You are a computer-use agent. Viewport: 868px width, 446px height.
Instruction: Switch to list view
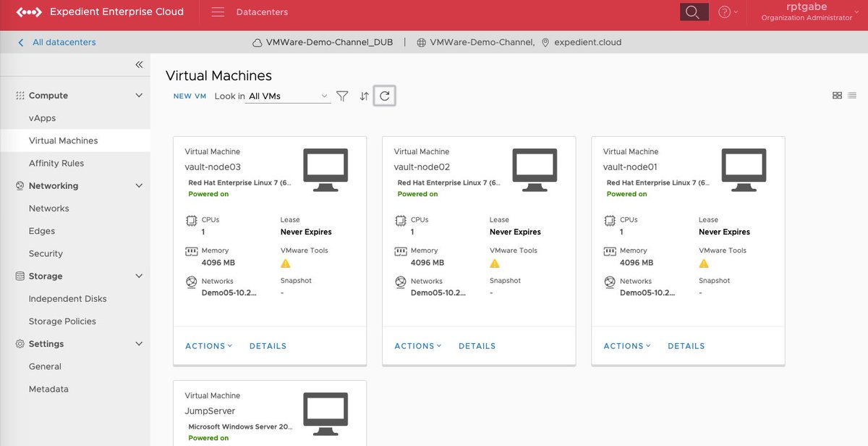click(852, 96)
